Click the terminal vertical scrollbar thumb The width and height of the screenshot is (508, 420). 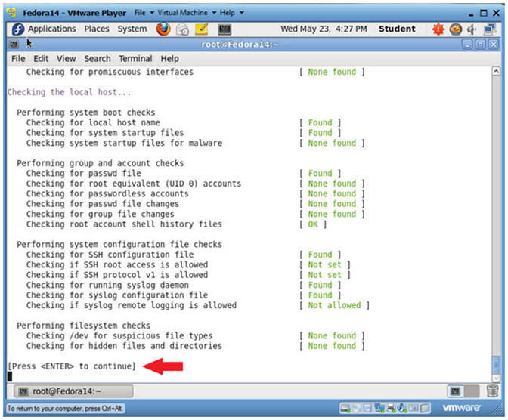click(496, 365)
